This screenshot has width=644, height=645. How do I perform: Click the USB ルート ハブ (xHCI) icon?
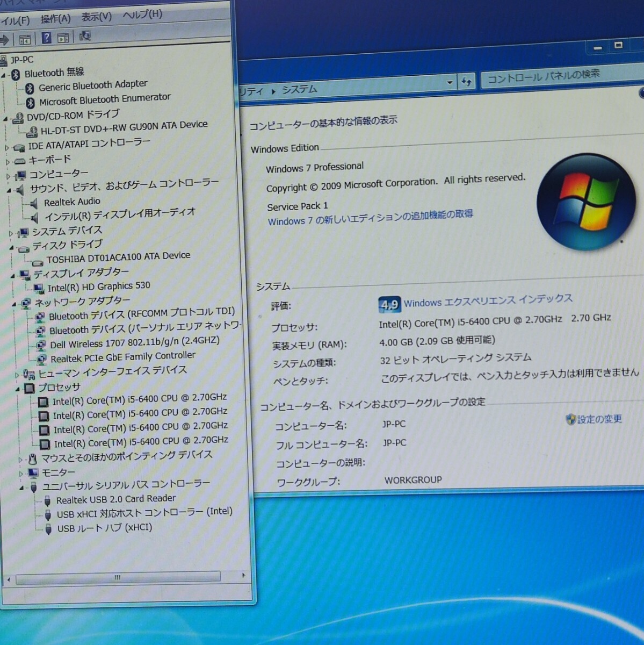click(48, 529)
